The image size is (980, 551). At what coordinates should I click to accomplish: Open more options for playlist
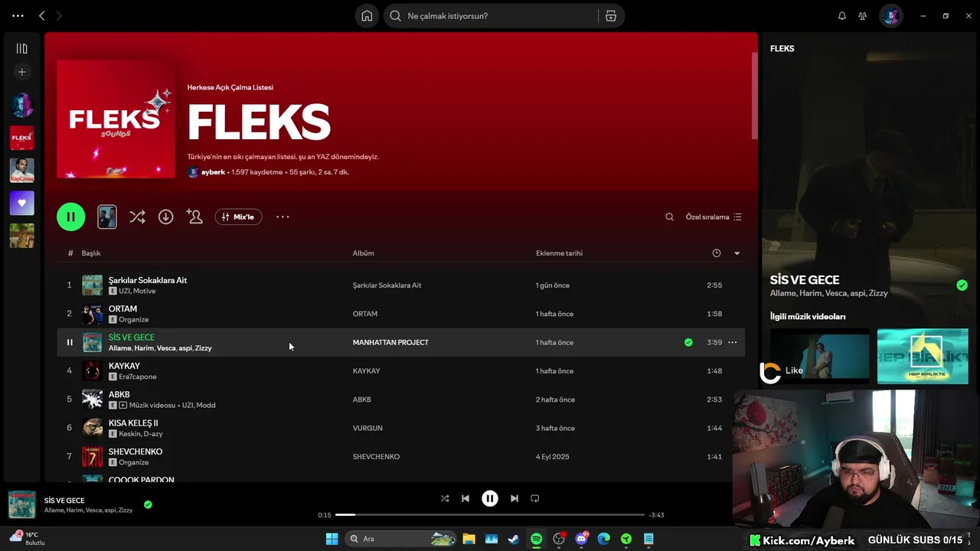pos(283,217)
